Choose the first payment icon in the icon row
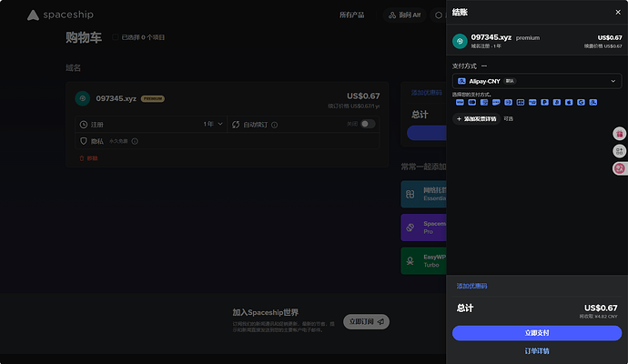 pos(460,103)
